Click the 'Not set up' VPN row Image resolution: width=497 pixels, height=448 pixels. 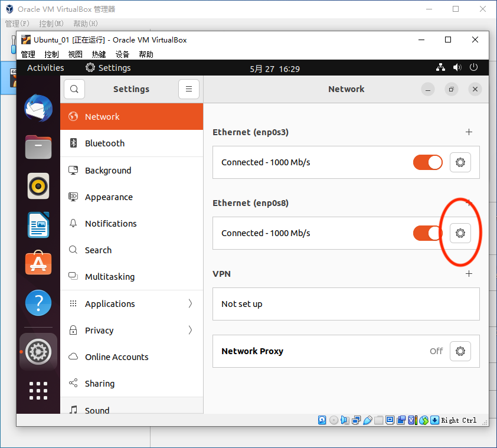[346, 304]
